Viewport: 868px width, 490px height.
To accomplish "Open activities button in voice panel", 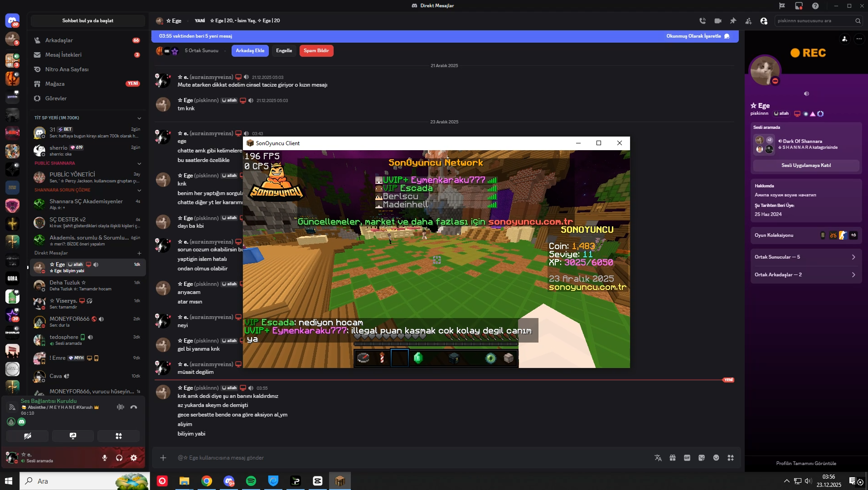I will (119, 436).
